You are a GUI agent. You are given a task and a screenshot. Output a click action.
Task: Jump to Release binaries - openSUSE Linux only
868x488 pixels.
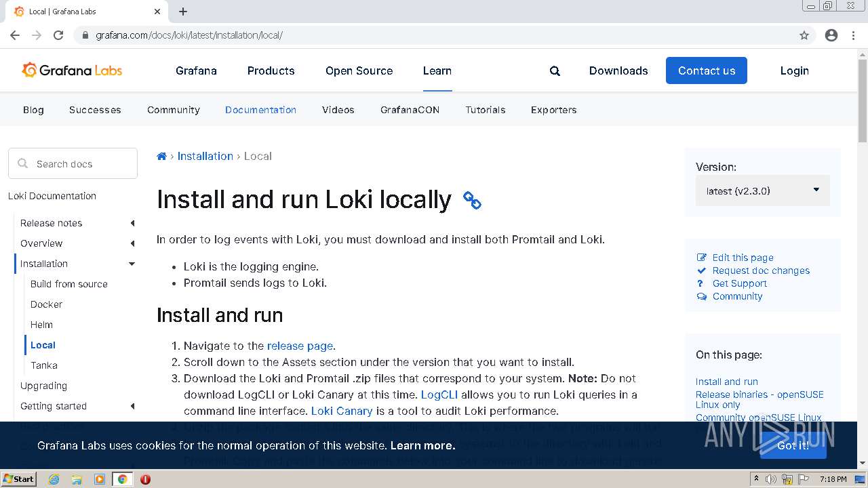coord(759,399)
